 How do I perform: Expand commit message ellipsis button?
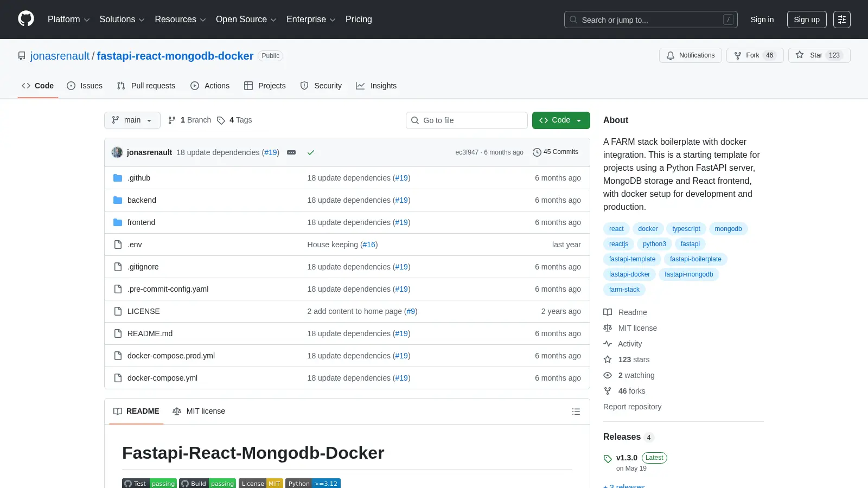[291, 152]
